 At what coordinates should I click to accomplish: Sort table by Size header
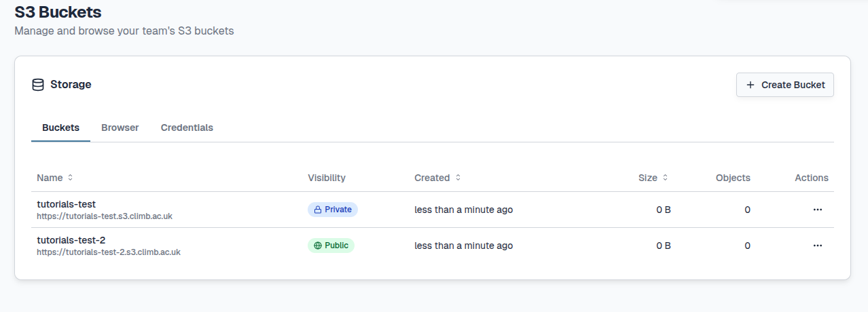(x=647, y=178)
